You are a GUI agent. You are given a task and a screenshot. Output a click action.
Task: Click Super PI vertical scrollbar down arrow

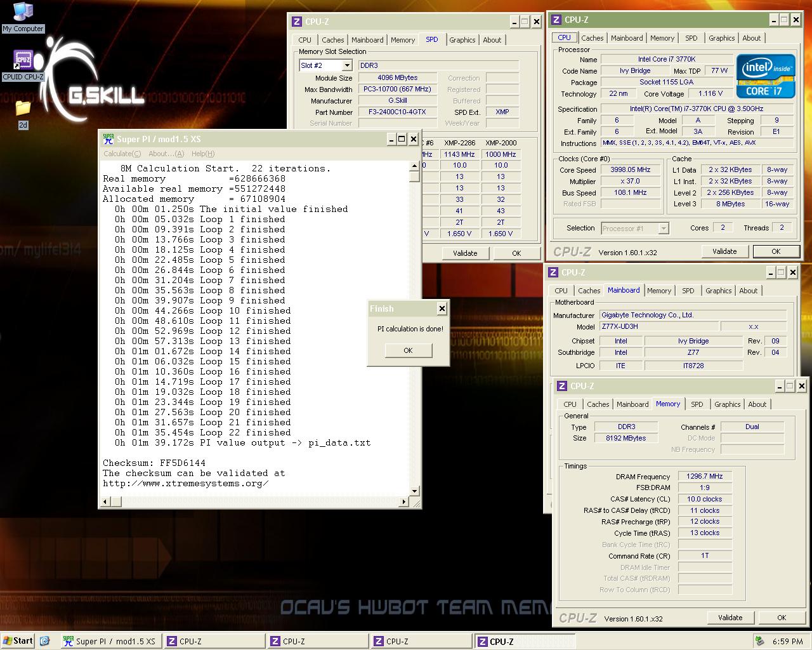415,491
